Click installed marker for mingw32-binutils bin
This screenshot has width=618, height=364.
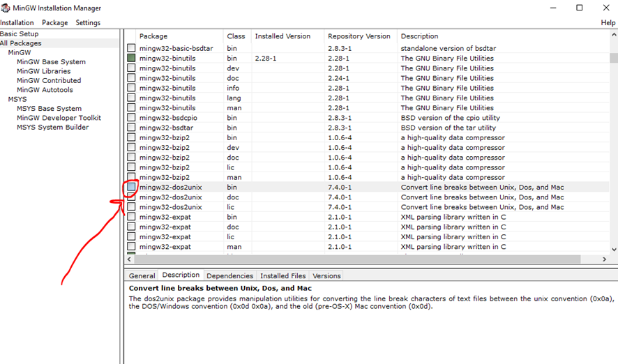[x=131, y=59]
